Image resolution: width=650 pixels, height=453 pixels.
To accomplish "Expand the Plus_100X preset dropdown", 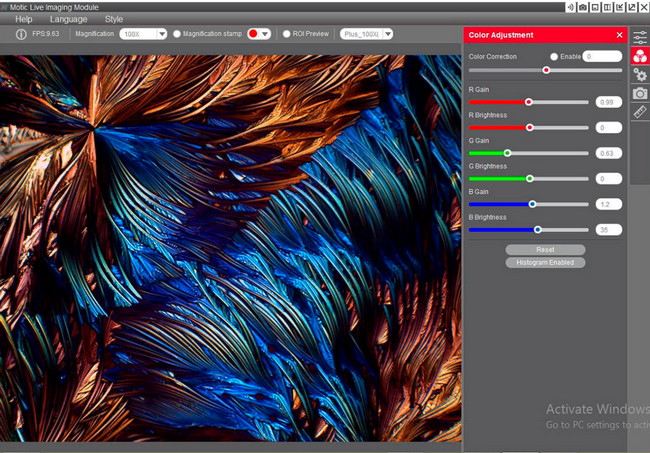I will coord(366,34).
